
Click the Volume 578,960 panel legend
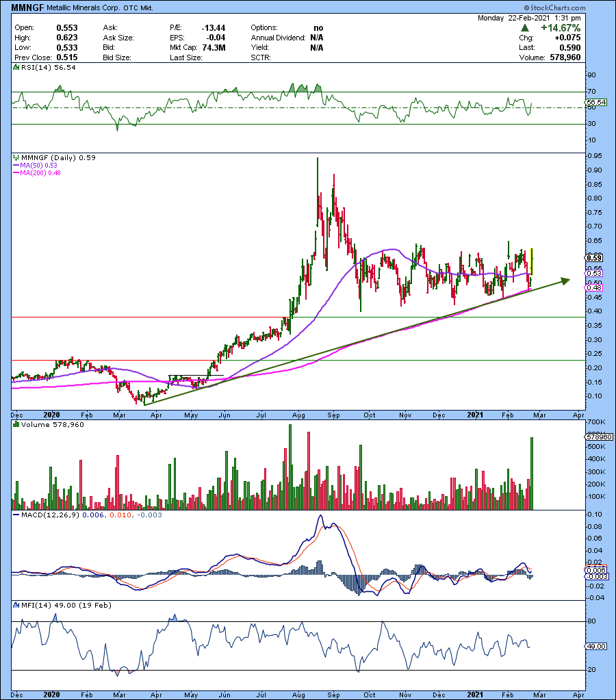(53, 424)
